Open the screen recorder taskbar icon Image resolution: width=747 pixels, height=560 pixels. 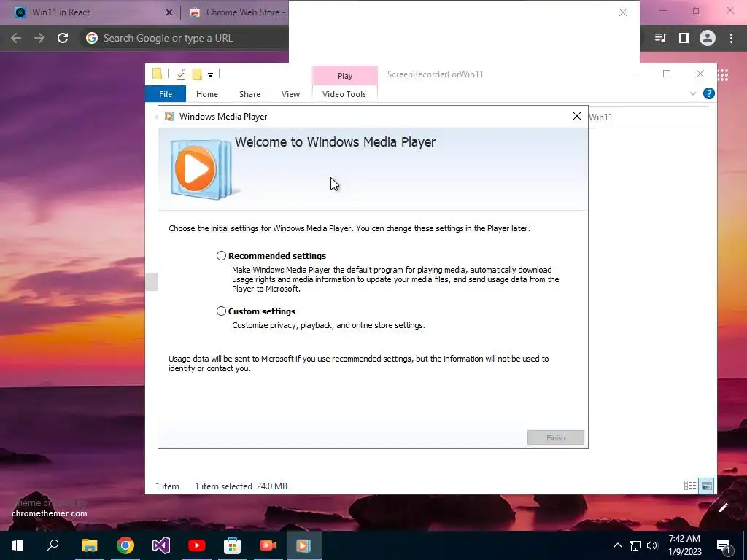268,545
